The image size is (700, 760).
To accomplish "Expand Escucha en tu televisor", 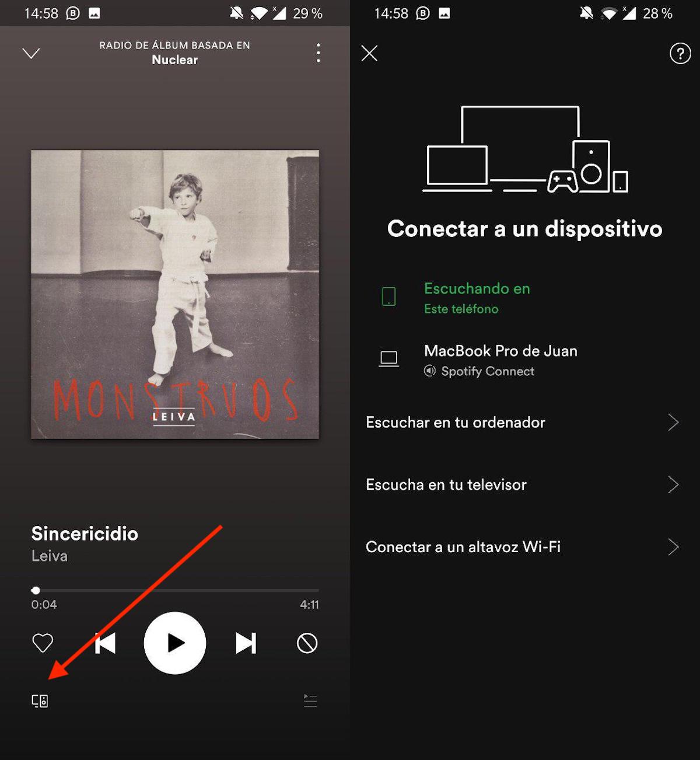I will click(x=525, y=484).
